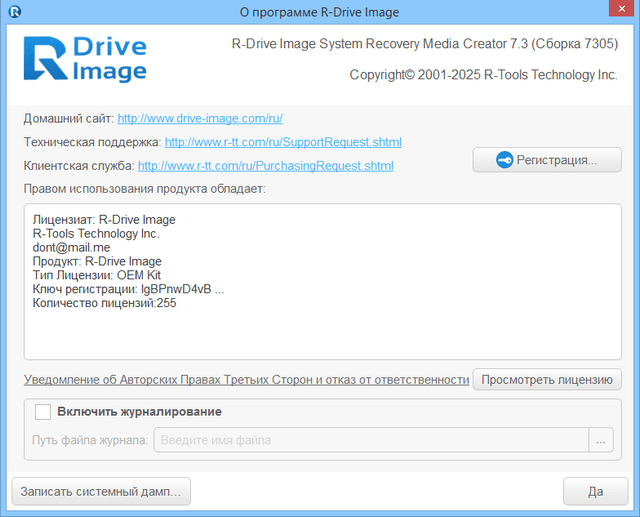Viewport: 640px width, 517px height.
Task: Open the SupportRequest technical support link
Action: click(283, 142)
